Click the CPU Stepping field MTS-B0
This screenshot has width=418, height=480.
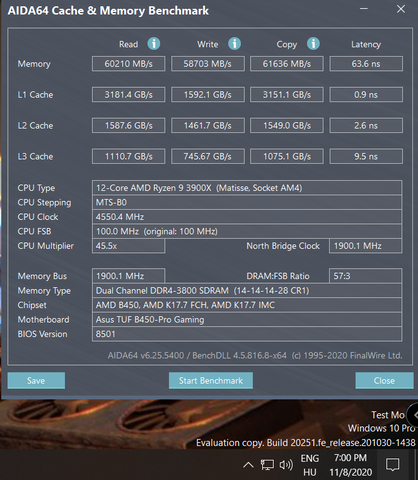pyautogui.click(x=247, y=202)
